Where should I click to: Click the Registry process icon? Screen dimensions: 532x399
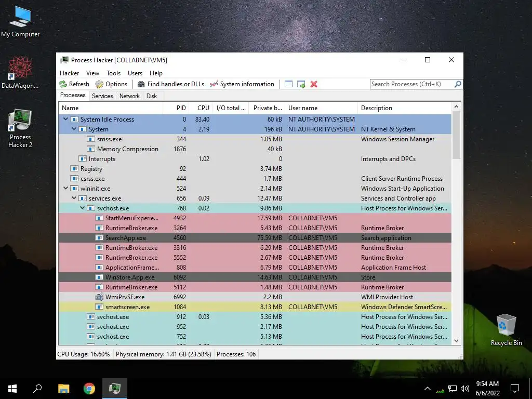pyautogui.click(x=74, y=169)
